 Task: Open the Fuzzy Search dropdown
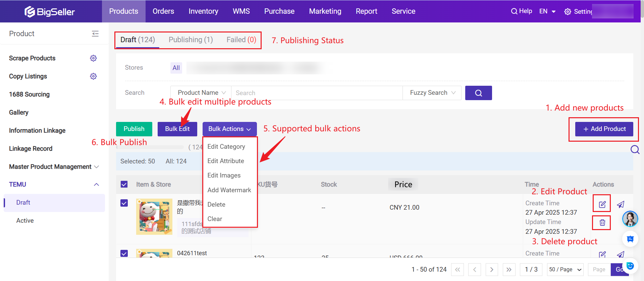432,93
